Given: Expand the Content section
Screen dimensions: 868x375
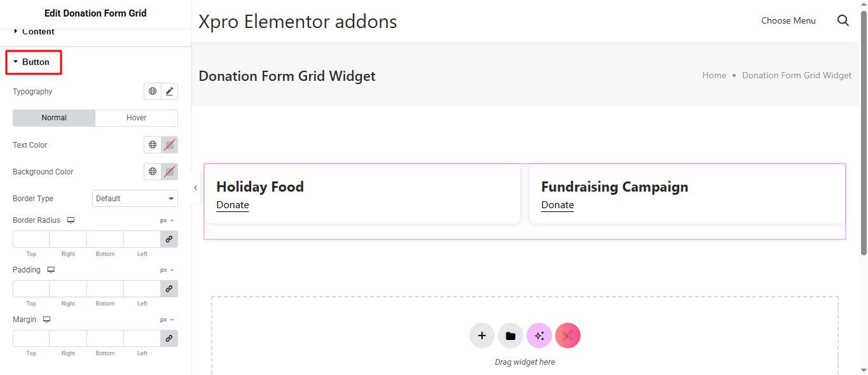Looking at the screenshot, I should (38, 31).
